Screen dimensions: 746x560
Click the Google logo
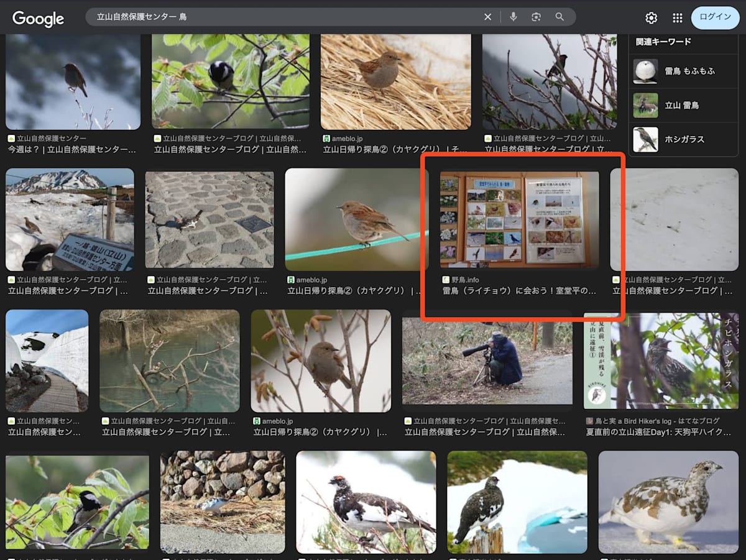pos(38,18)
